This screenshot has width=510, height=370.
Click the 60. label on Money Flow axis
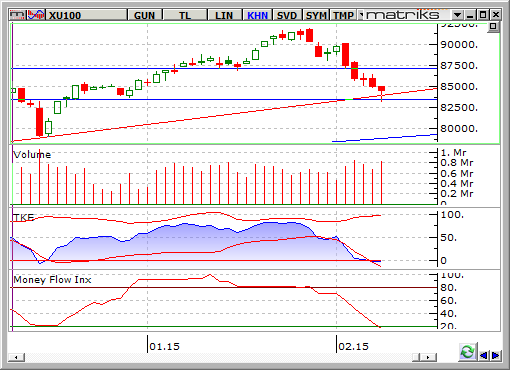click(x=449, y=301)
